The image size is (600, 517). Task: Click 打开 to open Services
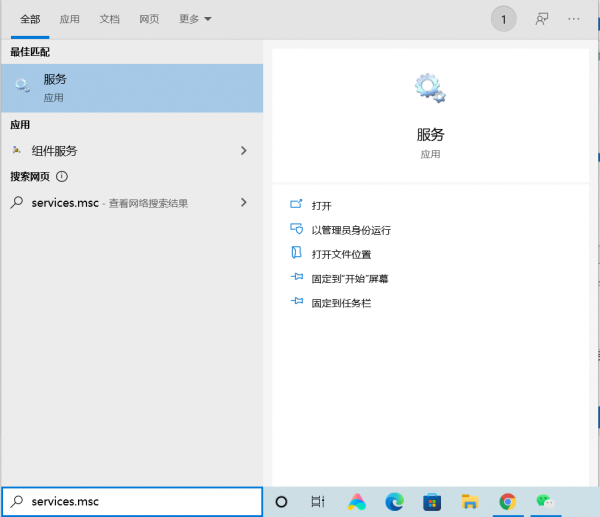click(321, 206)
